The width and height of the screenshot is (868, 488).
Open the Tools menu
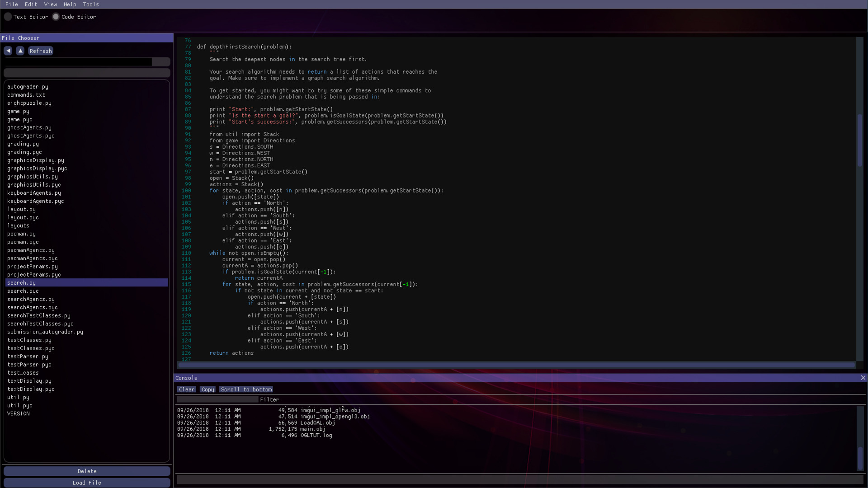90,4
